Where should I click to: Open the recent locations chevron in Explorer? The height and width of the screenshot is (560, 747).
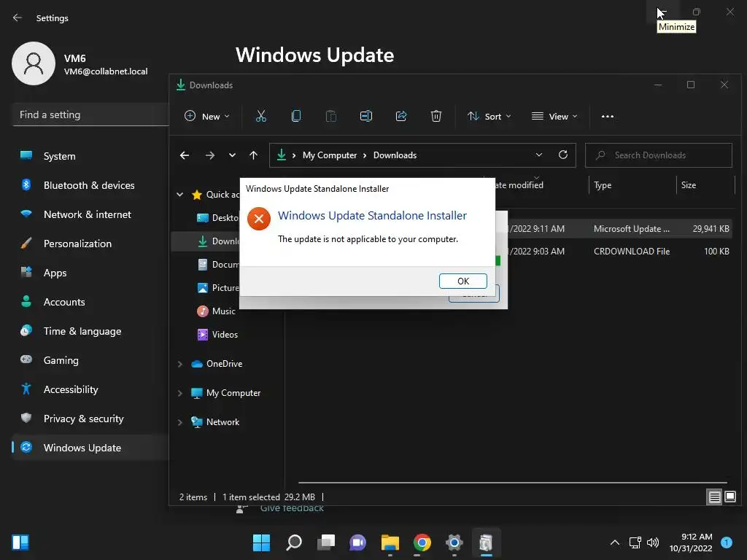[232, 155]
